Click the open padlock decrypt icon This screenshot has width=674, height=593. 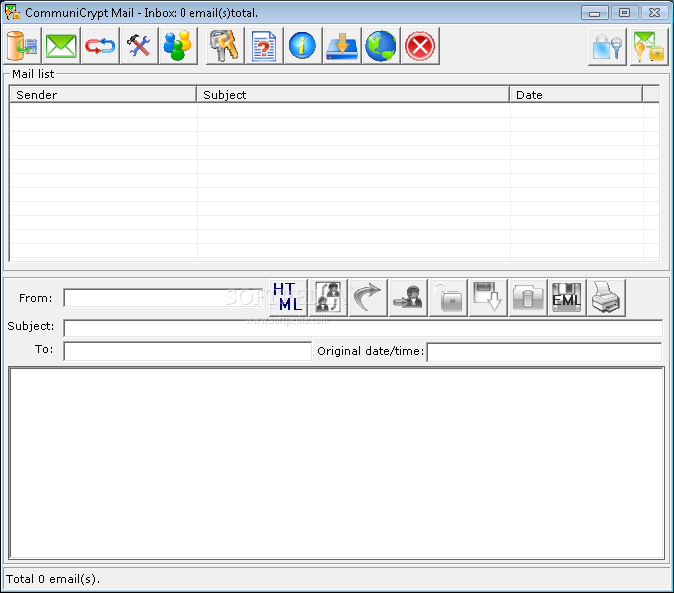448,297
